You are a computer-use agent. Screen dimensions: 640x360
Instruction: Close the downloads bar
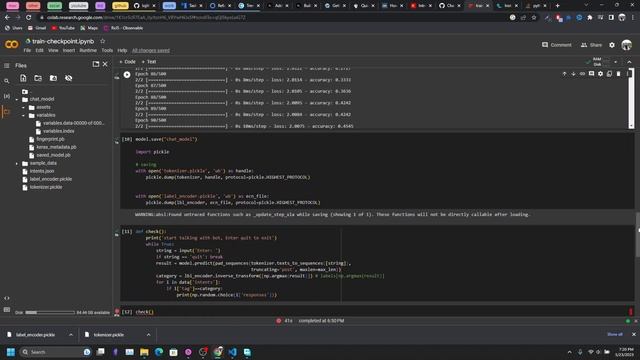(633, 334)
